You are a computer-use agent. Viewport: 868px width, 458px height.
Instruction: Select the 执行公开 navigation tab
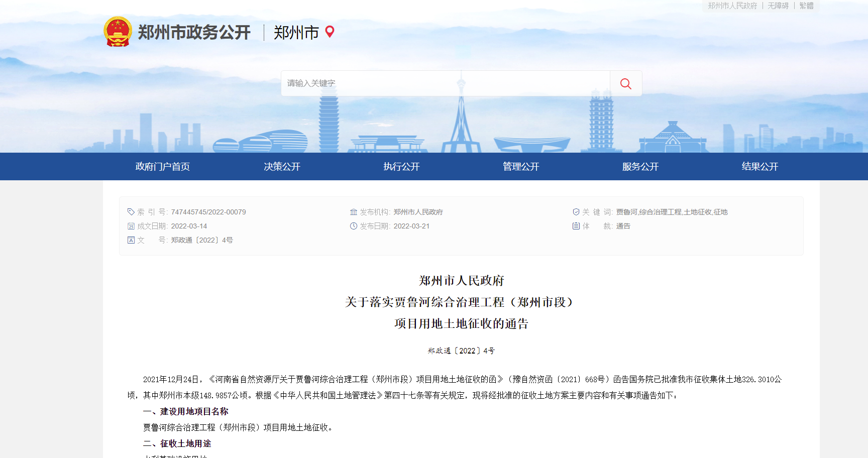point(401,167)
